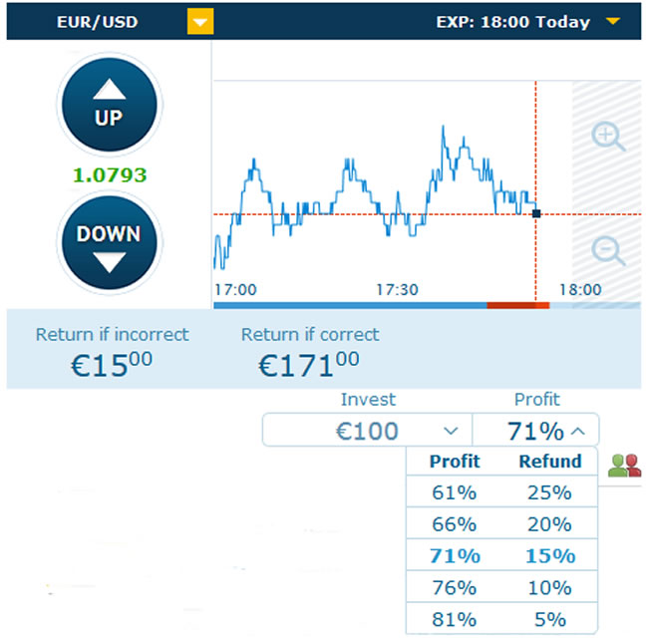This screenshot has width=648, height=644.
Task: Click the current price marker on chart
Action: click(x=536, y=213)
